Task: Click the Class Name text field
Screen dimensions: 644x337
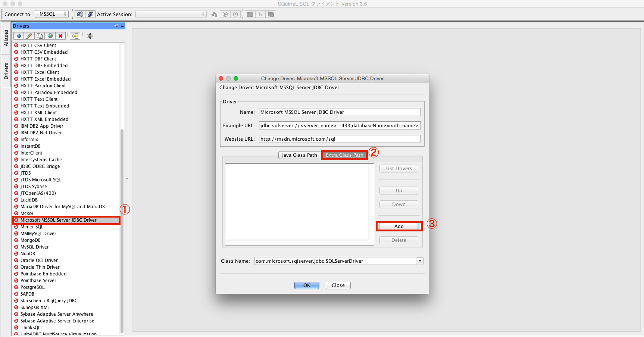Action: 335,261
